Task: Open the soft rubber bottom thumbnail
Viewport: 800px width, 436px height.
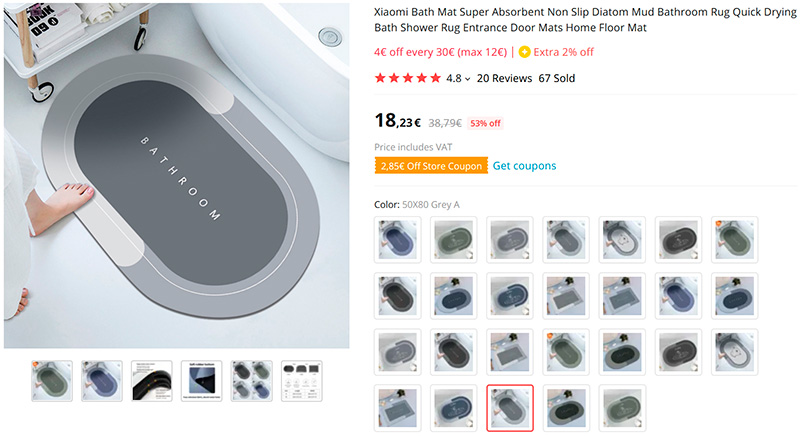Action: point(202,381)
